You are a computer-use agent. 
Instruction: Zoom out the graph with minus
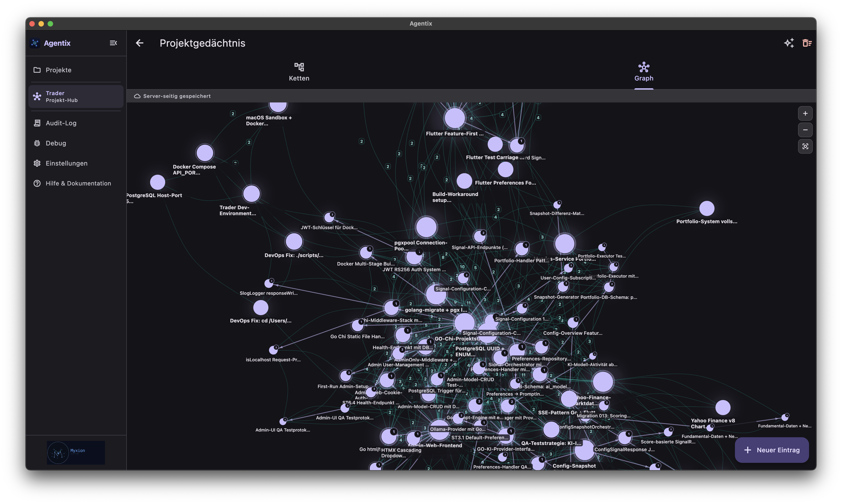(x=805, y=130)
